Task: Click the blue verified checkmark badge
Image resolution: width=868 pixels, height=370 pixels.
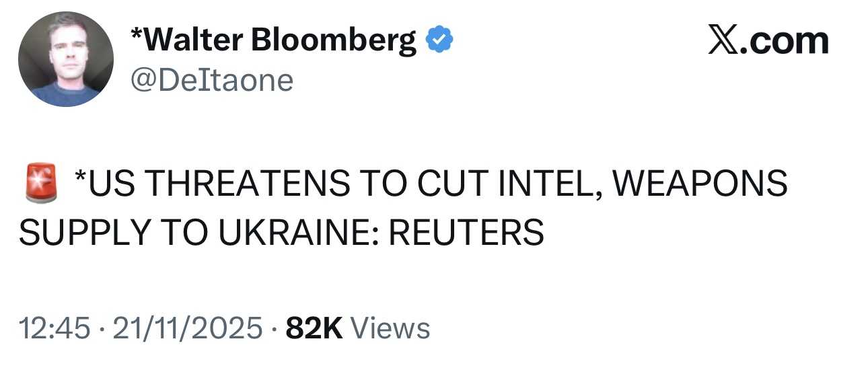Action: 438,42
